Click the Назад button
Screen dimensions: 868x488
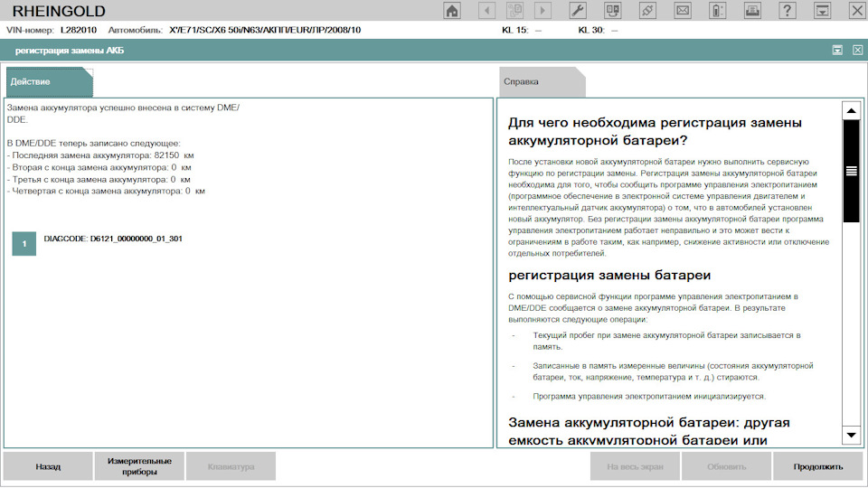[x=48, y=466]
